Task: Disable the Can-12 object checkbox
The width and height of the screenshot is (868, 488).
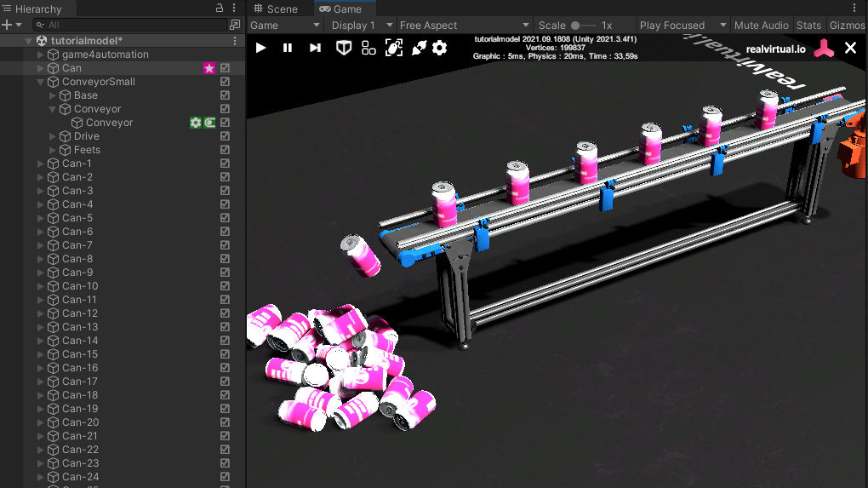Action: pos(226,313)
